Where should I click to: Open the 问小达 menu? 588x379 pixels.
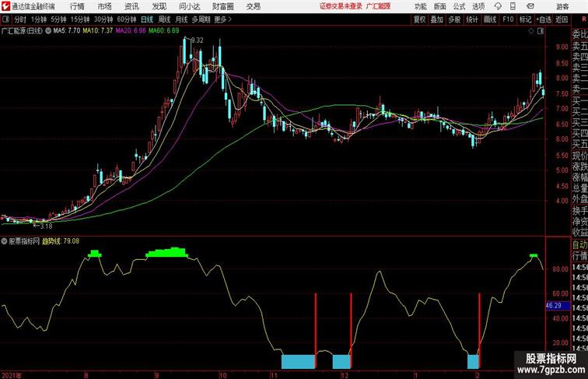[x=189, y=6]
